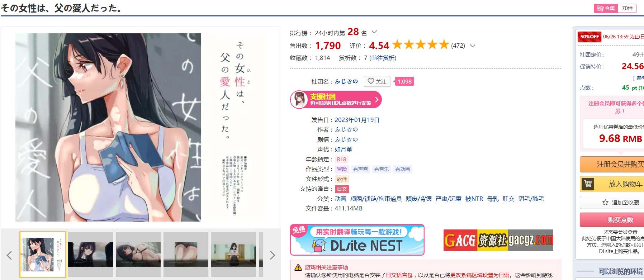
Task: Select the second preview thumbnail
Action: pos(90,254)
